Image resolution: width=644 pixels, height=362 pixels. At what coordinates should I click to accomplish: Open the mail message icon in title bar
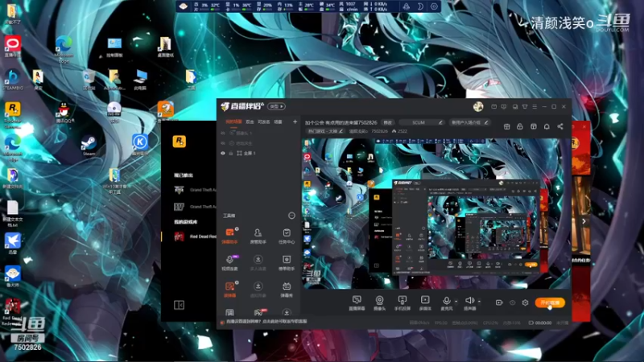(x=493, y=107)
